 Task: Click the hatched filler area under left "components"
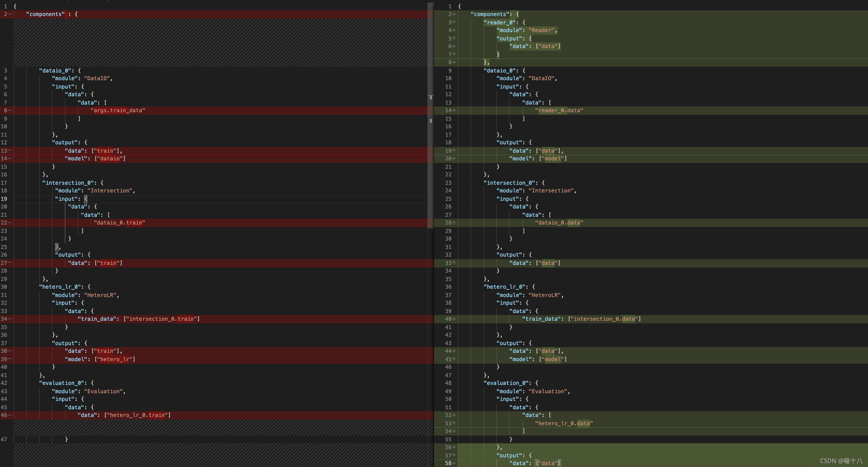pyautogui.click(x=219, y=42)
